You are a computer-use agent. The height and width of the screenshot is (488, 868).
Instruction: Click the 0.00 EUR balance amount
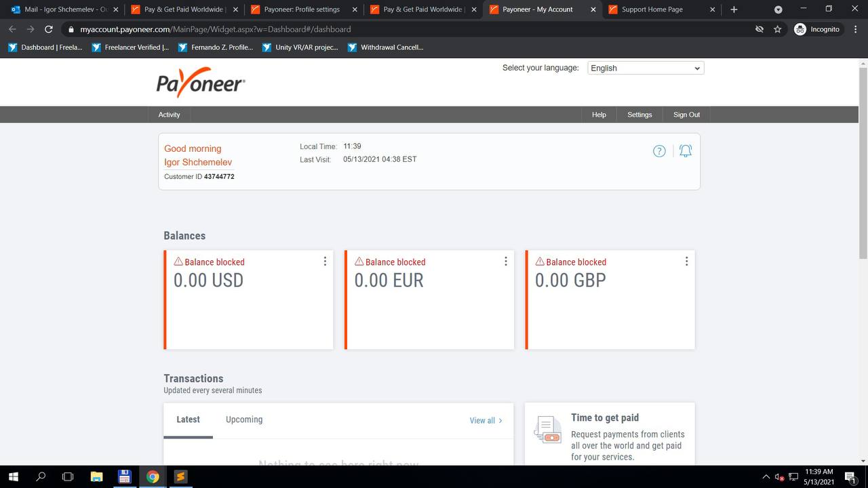(389, 280)
